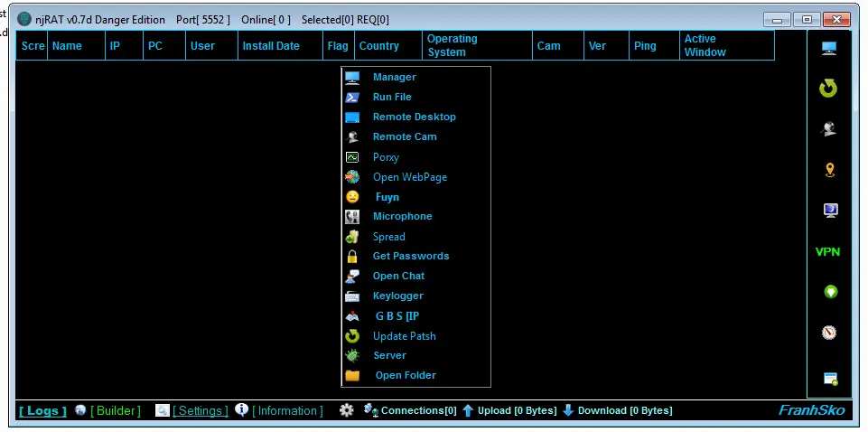Click the monitor icon atop the right sidebar
The image size is (868, 432).
(828, 49)
